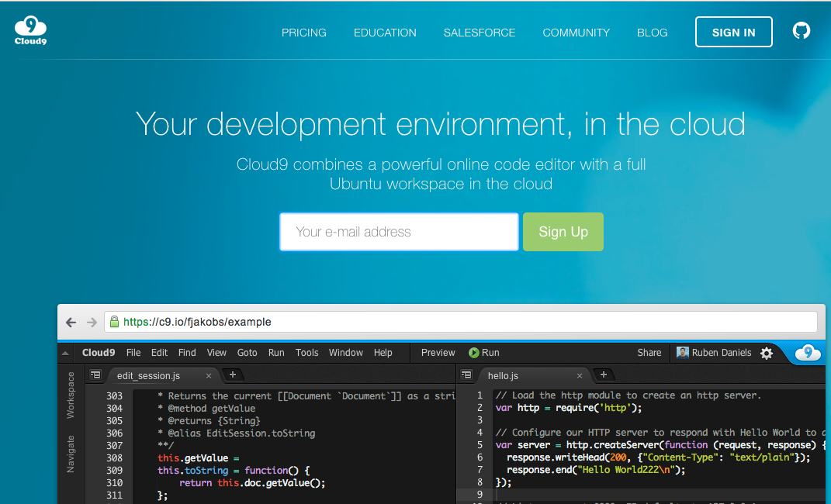The width and height of the screenshot is (831, 504).
Task: Open the Blog link
Action: point(652,33)
